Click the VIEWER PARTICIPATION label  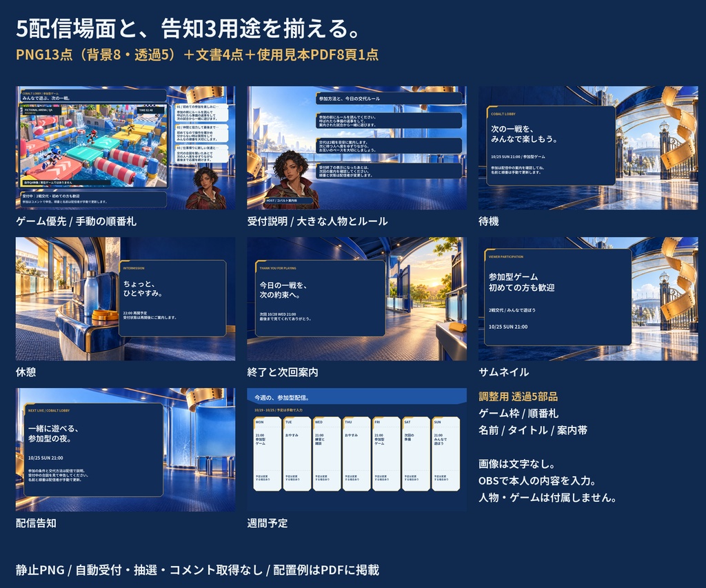506,256
